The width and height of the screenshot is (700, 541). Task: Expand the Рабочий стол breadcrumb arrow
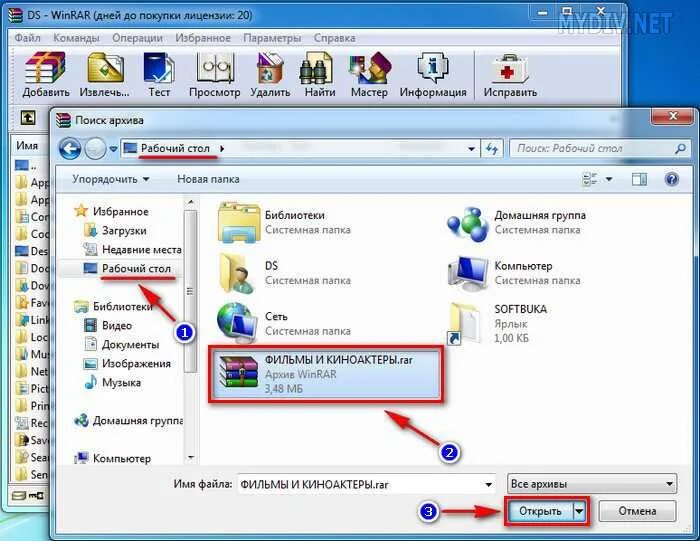point(222,149)
